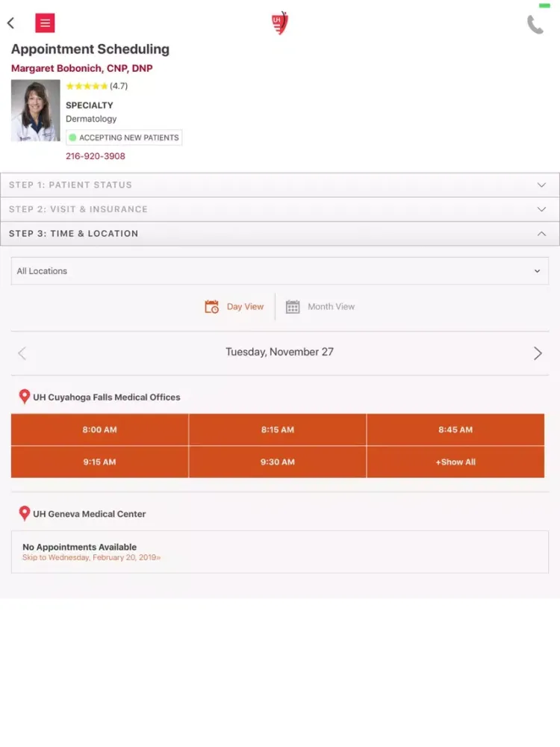Click the Appointment Scheduling title
The width and height of the screenshot is (560, 747).
point(90,49)
